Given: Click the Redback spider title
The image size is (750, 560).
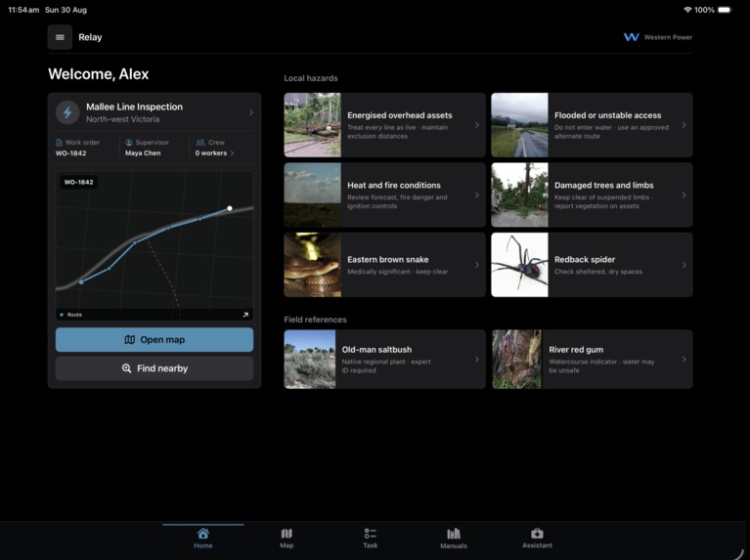Looking at the screenshot, I should 585,259.
